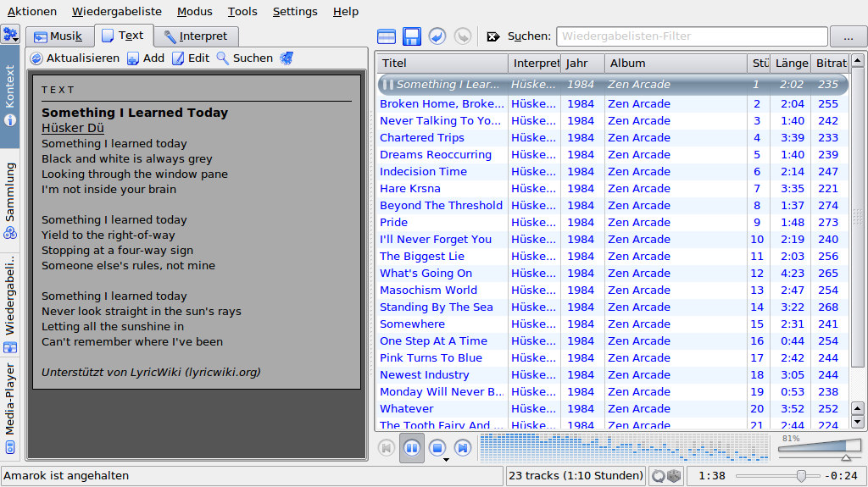Screen dimensions: 868x487
Task: Click the remaining time -0:24 display
Action: (841, 475)
